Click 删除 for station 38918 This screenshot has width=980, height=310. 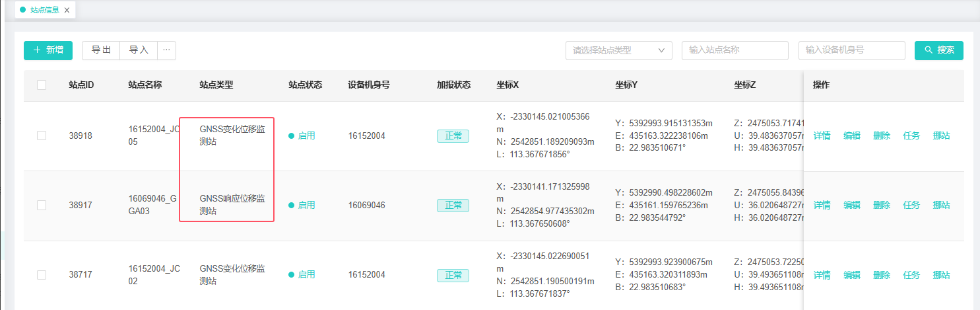pos(882,136)
